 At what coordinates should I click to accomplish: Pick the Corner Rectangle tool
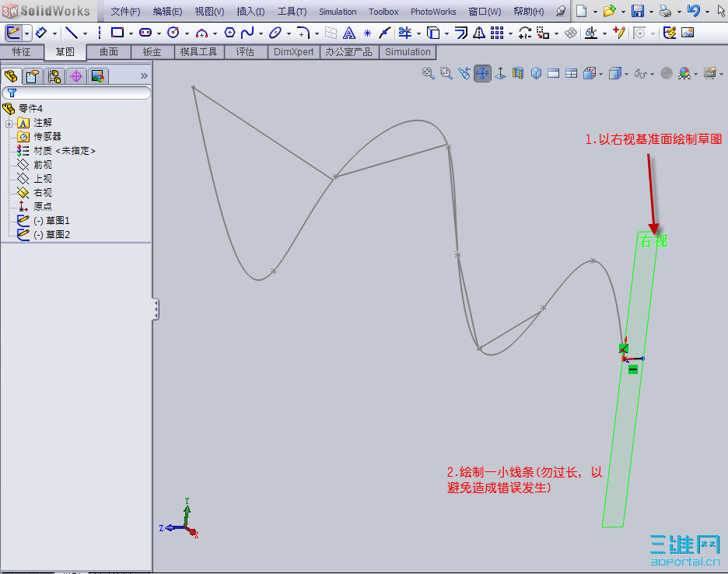coord(117,33)
